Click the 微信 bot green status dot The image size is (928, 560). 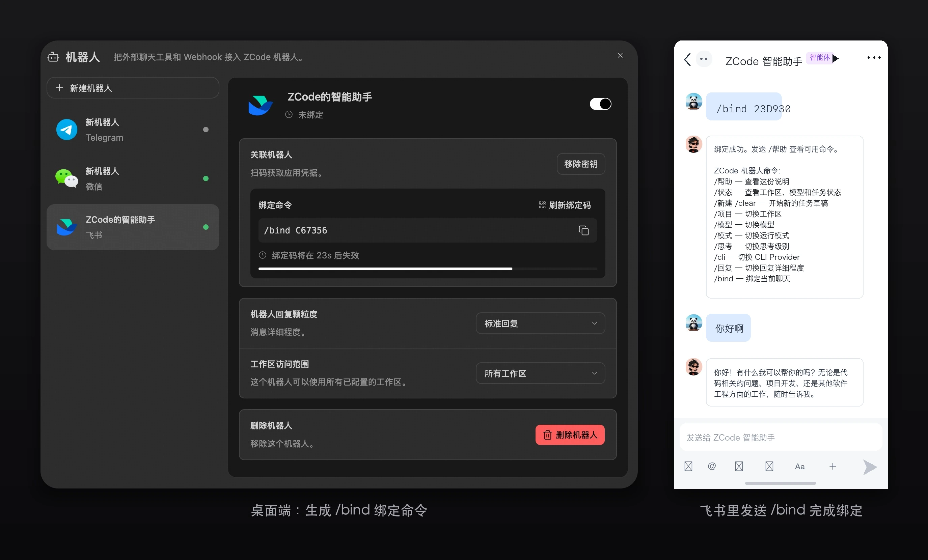206,178
